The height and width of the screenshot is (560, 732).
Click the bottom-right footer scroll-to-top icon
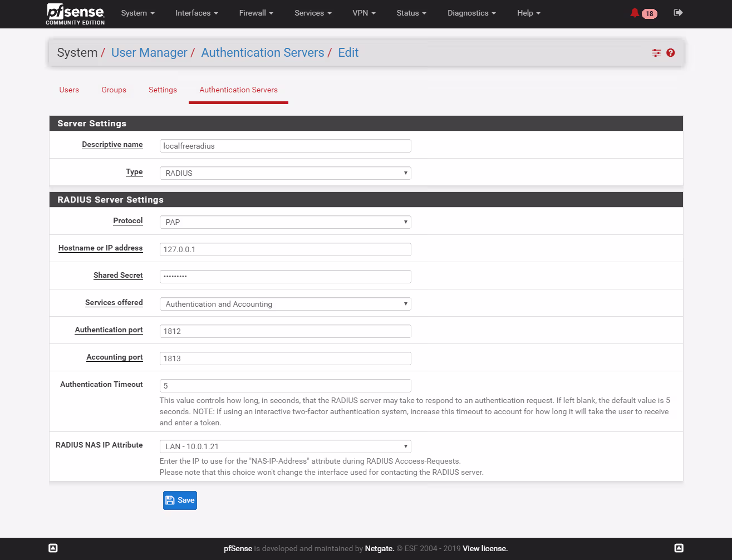point(679,548)
